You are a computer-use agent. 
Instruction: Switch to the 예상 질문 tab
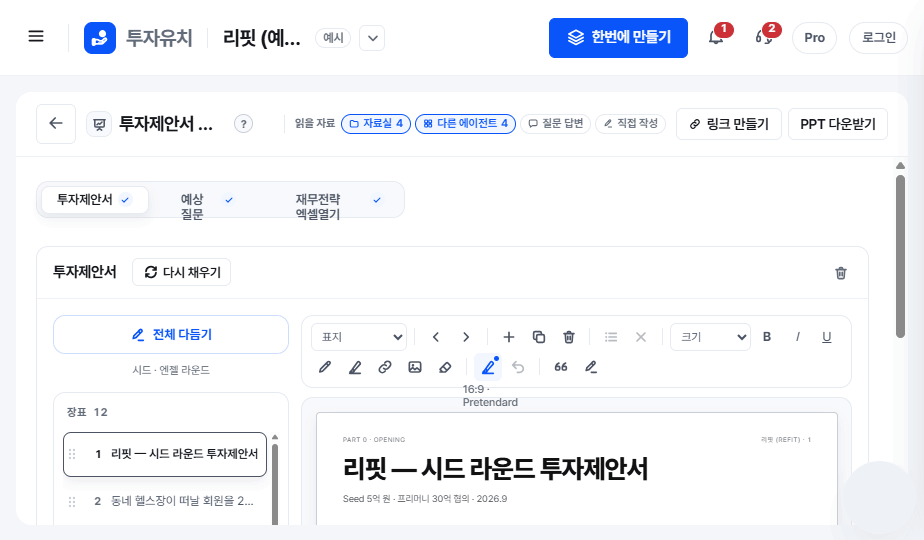(206, 206)
